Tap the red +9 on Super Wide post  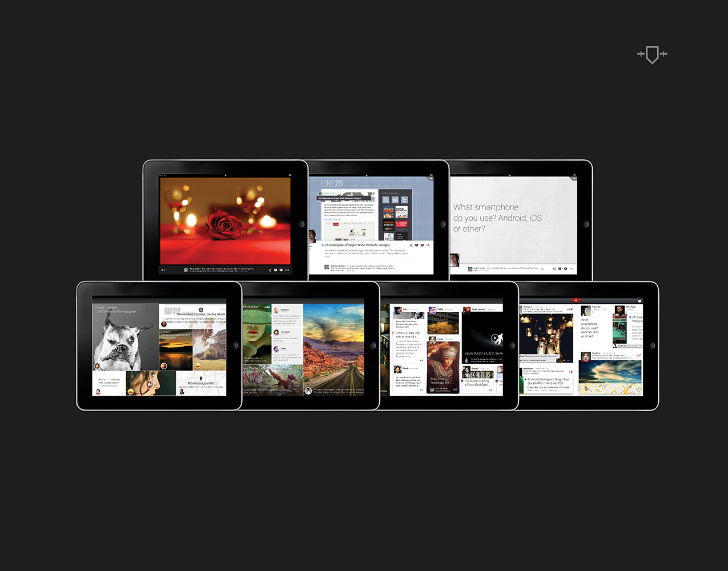pos(428,245)
